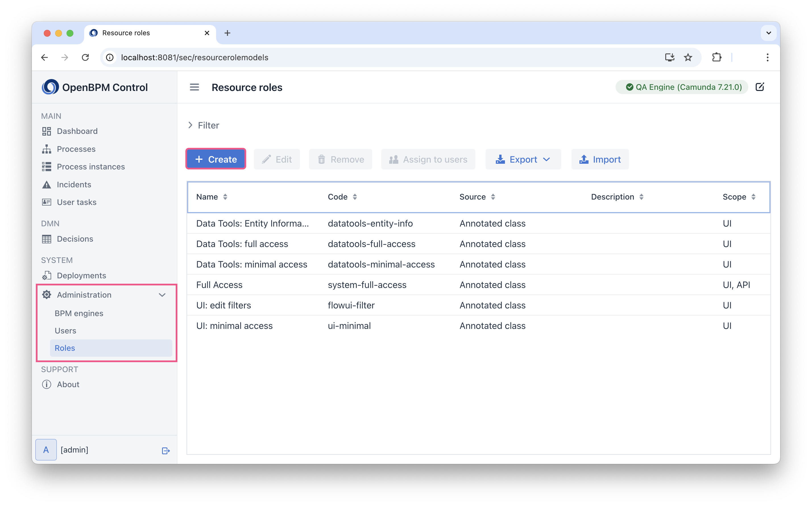This screenshot has height=506, width=812.
Task: View site information icon in address bar
Action: [x=110, y=57]
